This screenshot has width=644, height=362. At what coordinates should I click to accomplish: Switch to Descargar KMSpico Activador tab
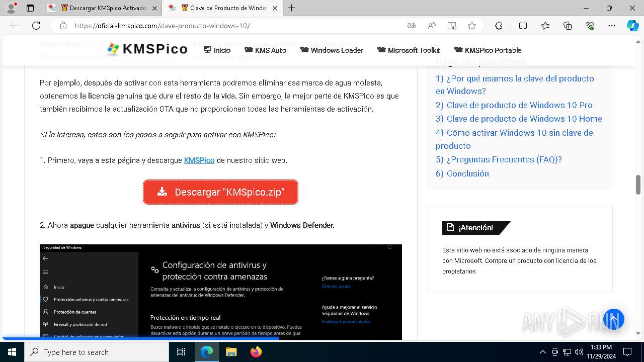coord(103,8)
